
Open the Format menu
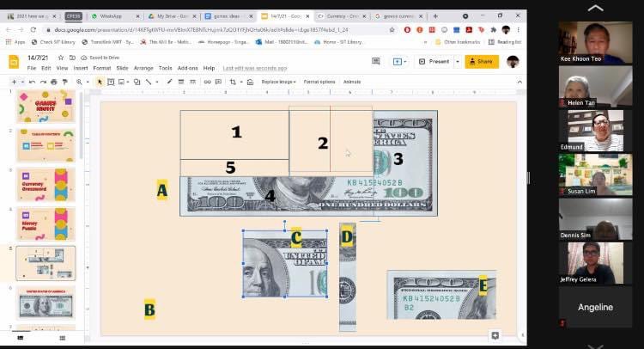102,68
